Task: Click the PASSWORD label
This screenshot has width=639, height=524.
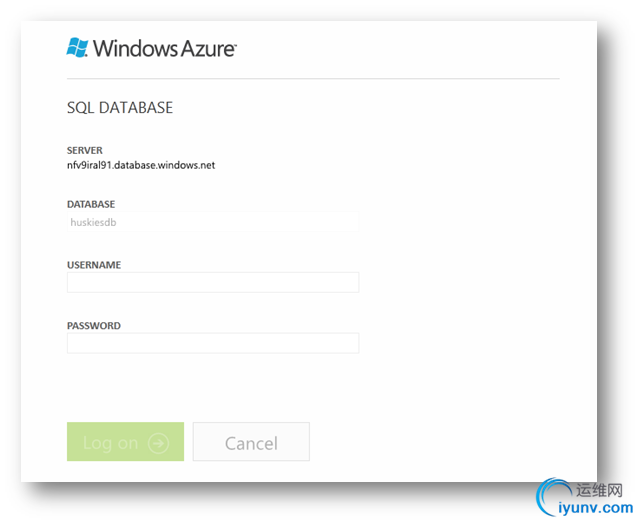Action: pos(94,326)
